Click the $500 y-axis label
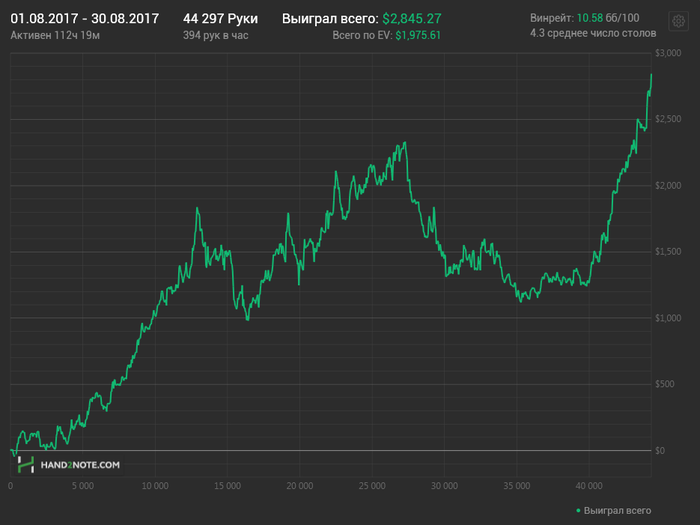This screenshot has width=700, height=525. click(x=665, y=384)
